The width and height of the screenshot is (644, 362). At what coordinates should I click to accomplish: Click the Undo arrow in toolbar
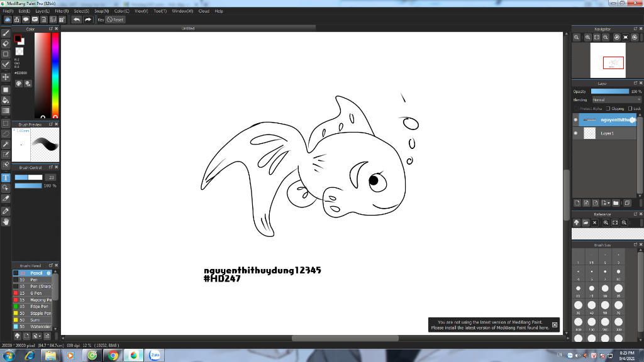[76, 19]
